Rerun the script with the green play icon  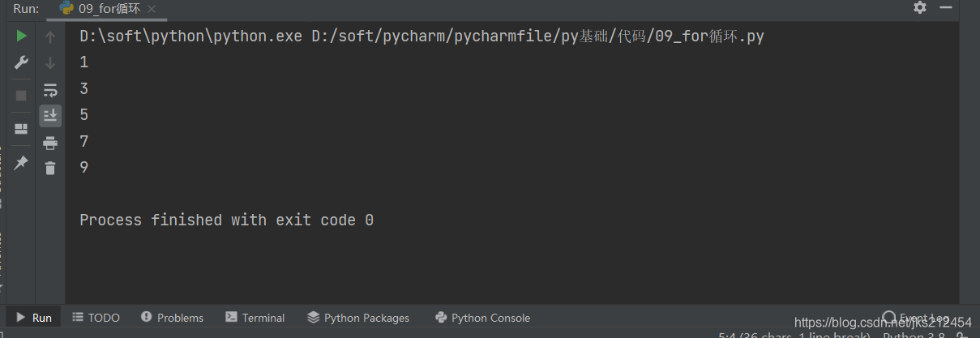[21, 36]
